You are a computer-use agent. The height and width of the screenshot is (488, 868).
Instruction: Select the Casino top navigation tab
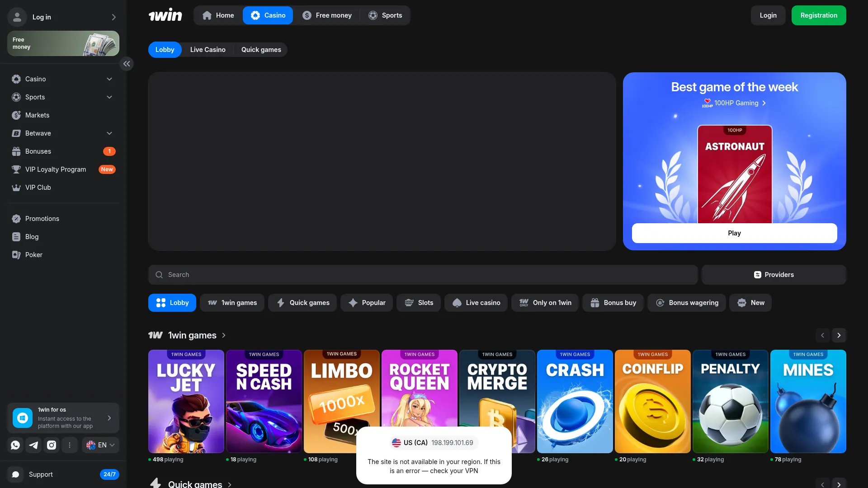268,15
